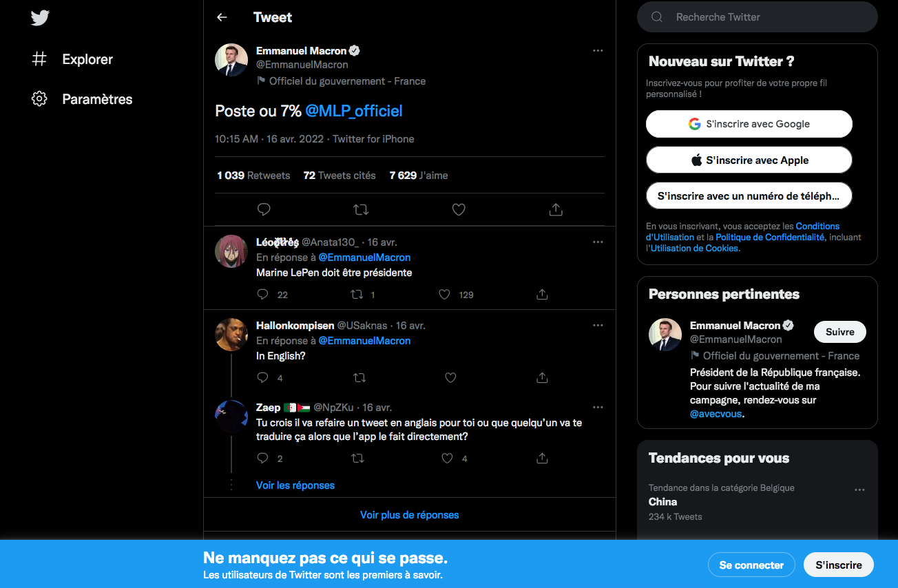Open more options on Macron's tweet
The height and width of the screenshot is (588, 898).
[x=598, y=50]
